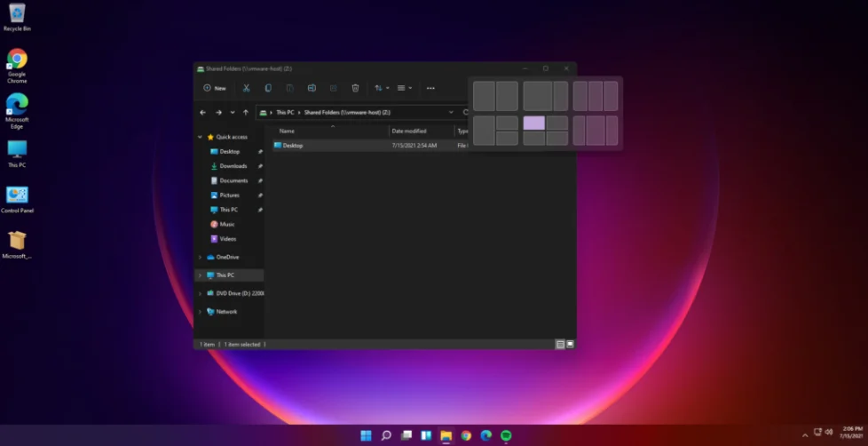Collapse the Quick access section
Screen dimensions: 868x446
click(x=200, y=137)
